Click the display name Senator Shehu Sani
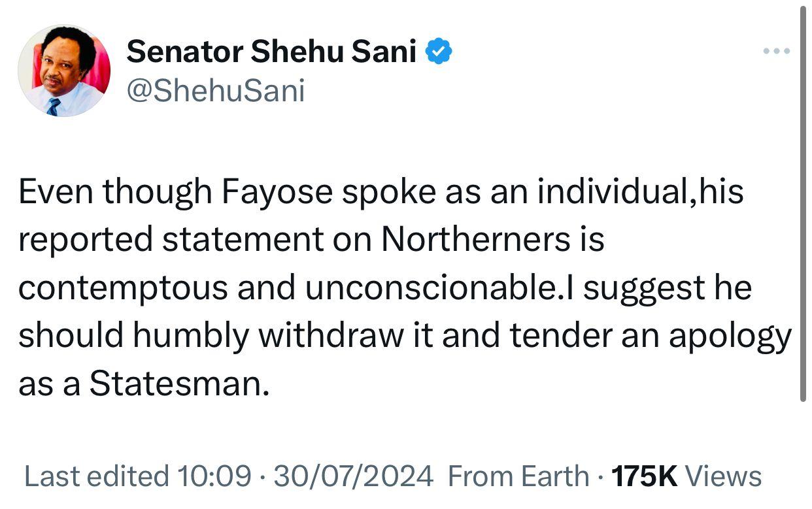812x509 pixels. (x=271, y=51)
